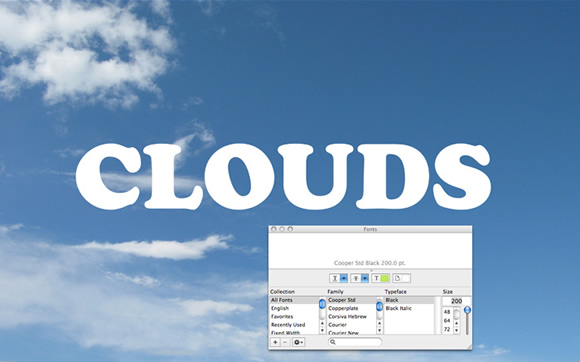Click the Family list scrollbar thumb
The width and height of the screenshot is (580, 362).
tap(380, 306)
